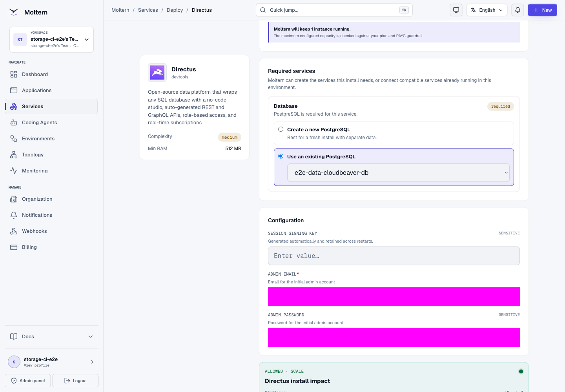Viewport: 565px width, 392px height.
Task: Click the search magnifier in Quick jump
Action: (x=263, y=10)
